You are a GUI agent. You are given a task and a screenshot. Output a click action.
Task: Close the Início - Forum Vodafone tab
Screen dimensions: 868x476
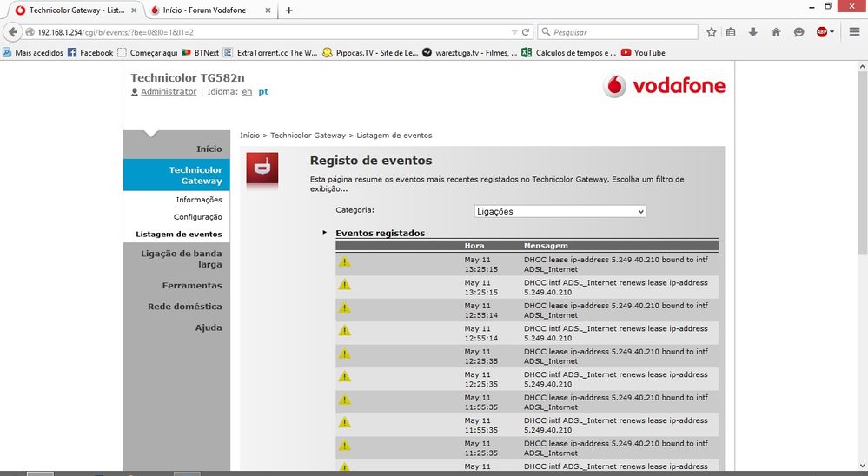pyautogui.click(x=268, y=10)
